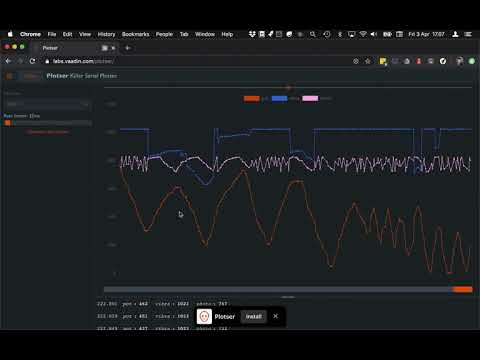
Task: Open Notification Center list icon
Action: 468,34
